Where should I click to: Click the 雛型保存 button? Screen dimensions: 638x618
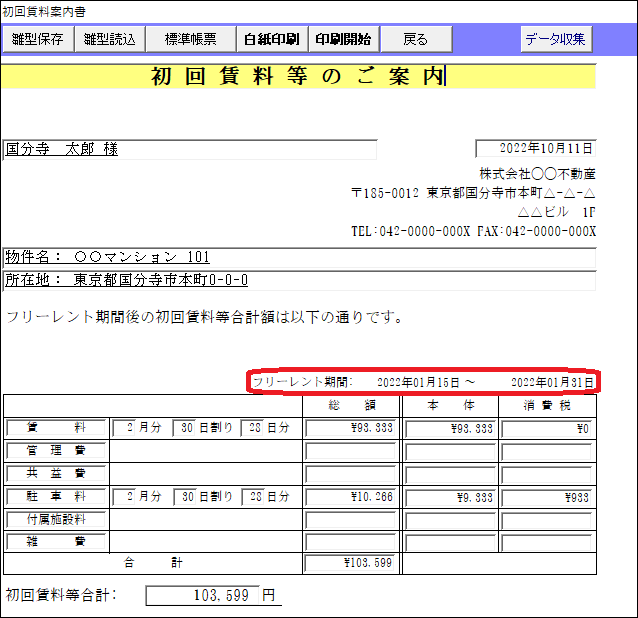click(39, 40)
